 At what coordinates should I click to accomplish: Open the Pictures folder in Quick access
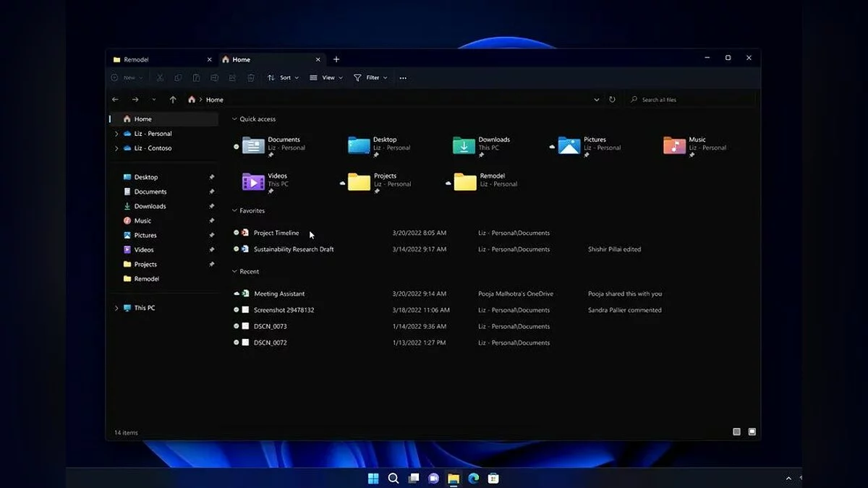pyautogui.click(x=569, y=145)
